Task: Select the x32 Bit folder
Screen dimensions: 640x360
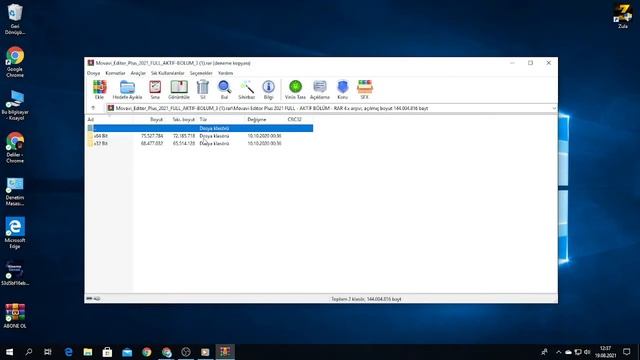Action: coord(100,144)
